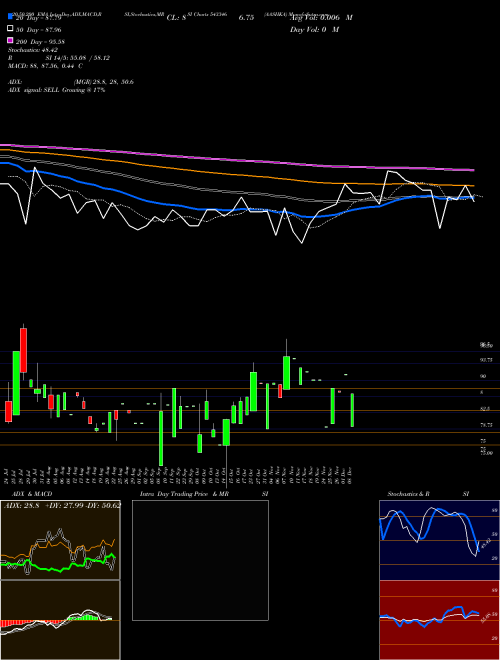Click the 78.75 price axis label
Viewport: 500px width, 660px height.
[x=486, y=425]
